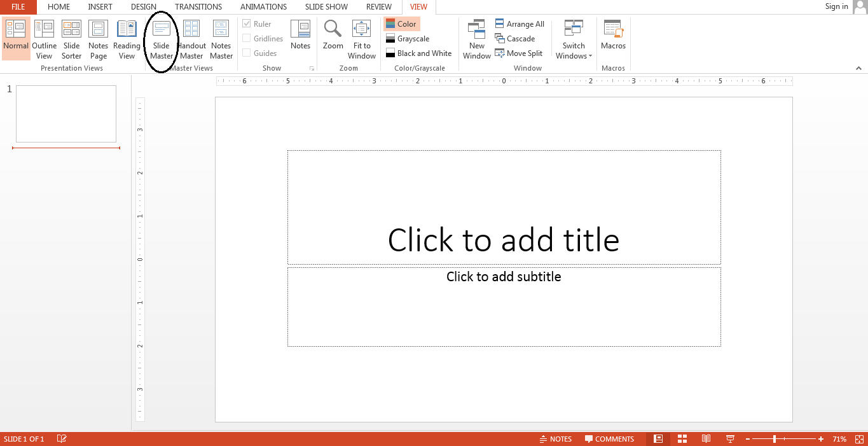The height and width of the screenshot is (446, 868).
Task: Click Move Split
Action: pyautogui.click(x=519, y=53)
